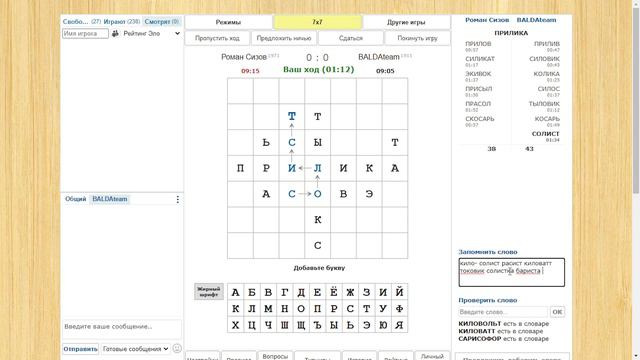The width and height of the screenshot is (640, 360).
Task: Open the Играют players tab
Action: (x=122, y=22)
